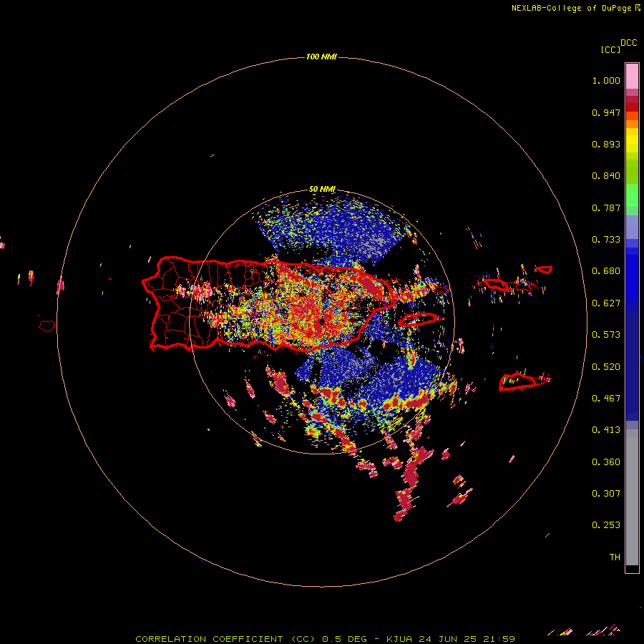Click the 0.307 scale value
This screenshot has width=644, height=644.
[606, 494]
